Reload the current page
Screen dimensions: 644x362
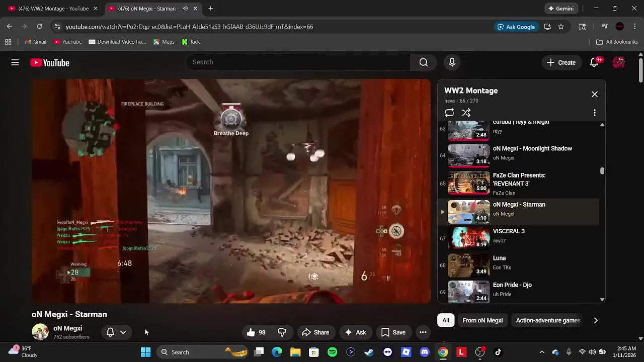[39, 27]
